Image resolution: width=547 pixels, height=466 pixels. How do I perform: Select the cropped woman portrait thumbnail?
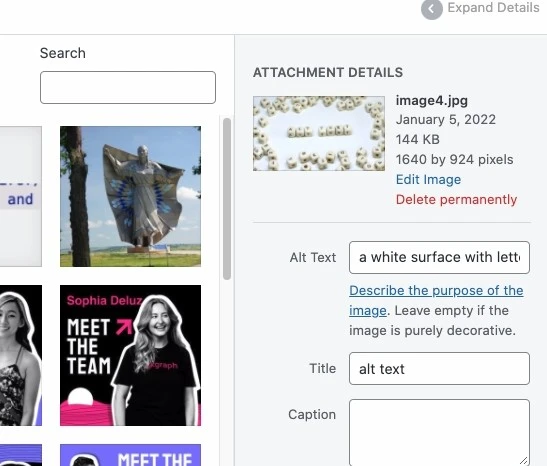click(21, 355)
